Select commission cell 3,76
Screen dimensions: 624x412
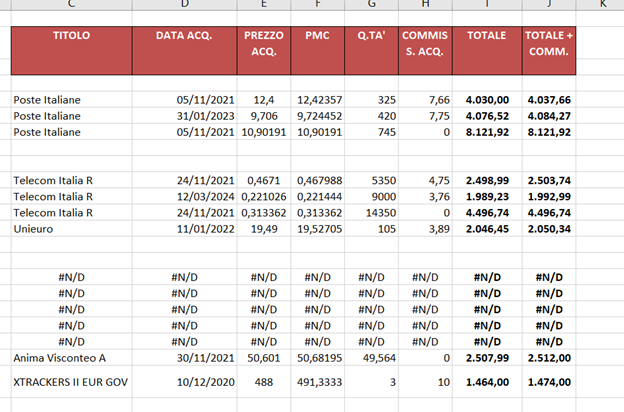(x=425, y=196)
